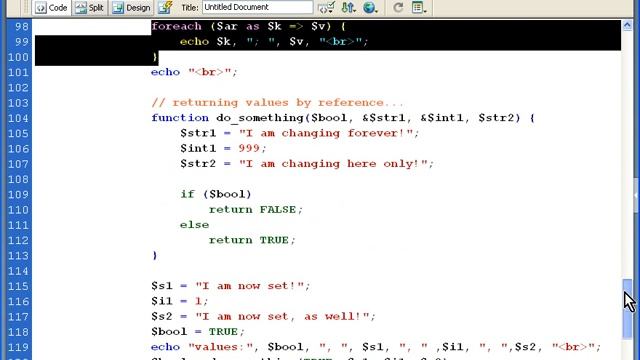Open the File Management arrows menu
Image resolution: width=640 pixels, height=360 pixels.
tap(348, 7)
